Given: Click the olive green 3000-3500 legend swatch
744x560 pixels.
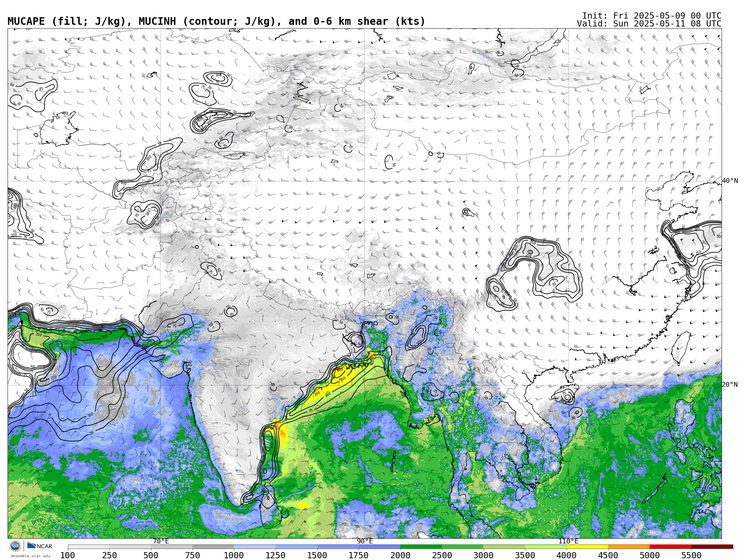Looking at the screenshot, I should point(504,547).
